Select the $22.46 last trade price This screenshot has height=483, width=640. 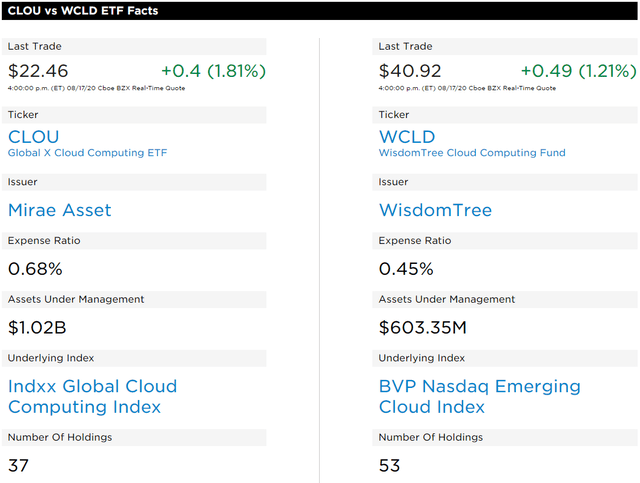[x=38, y=71]
